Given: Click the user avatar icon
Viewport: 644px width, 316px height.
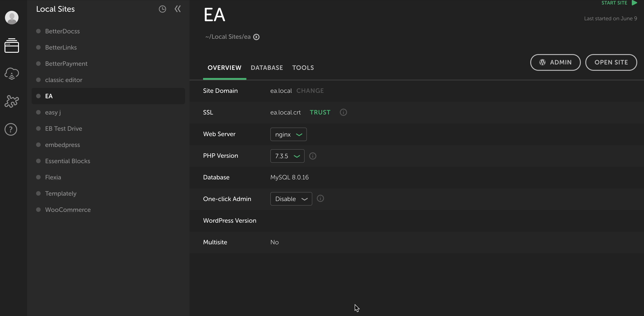Looking at the screenshot, I should (x=12, y=18).
